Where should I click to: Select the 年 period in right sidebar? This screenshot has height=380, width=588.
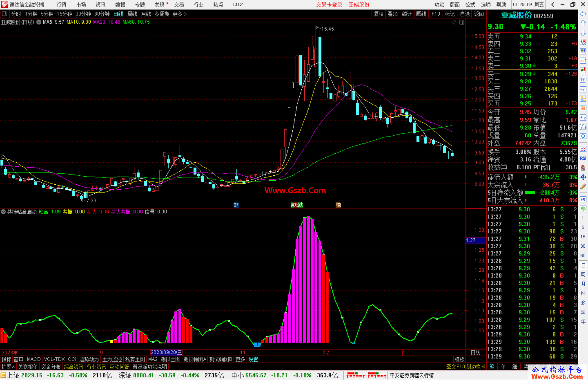pyautogui.click(x=583, y=321)
